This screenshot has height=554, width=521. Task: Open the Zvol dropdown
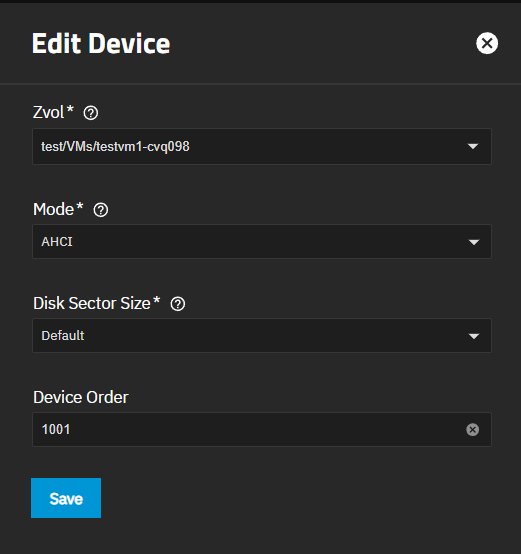click(262, 146)
